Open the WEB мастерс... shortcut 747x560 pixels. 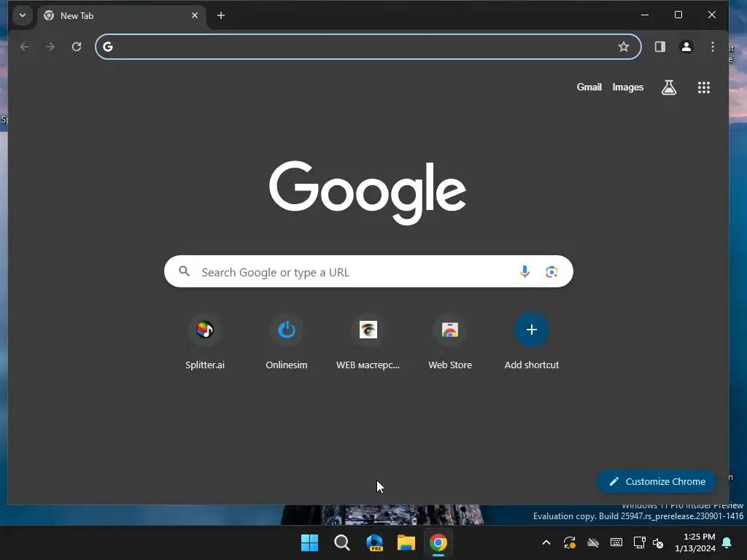368,342
